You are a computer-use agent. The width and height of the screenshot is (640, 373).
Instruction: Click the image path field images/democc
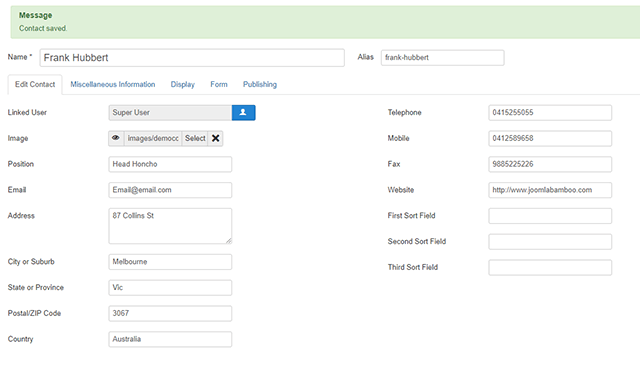(x=153, y=138)
